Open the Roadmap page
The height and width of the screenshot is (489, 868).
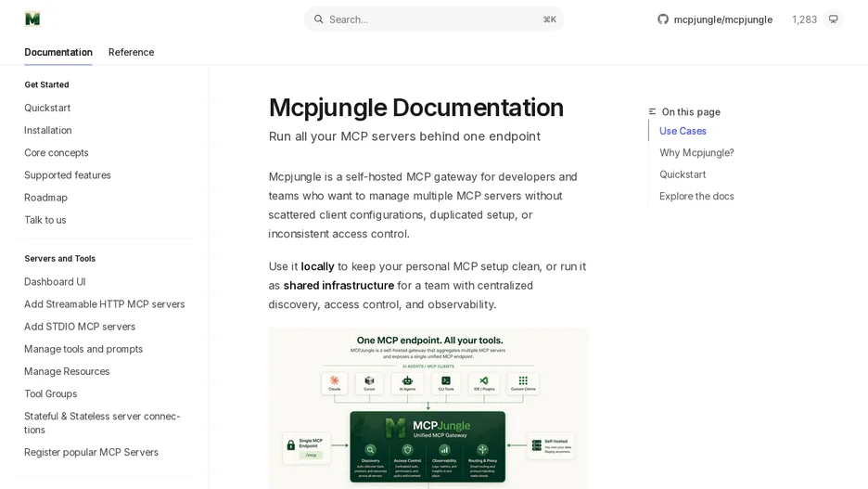coord(45,198)
